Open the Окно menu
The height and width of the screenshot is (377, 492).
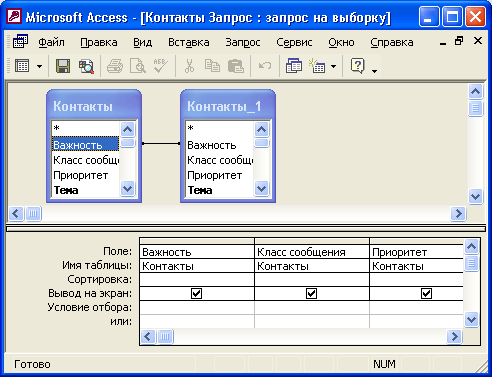pyautogui.click(x=341, y=42)
